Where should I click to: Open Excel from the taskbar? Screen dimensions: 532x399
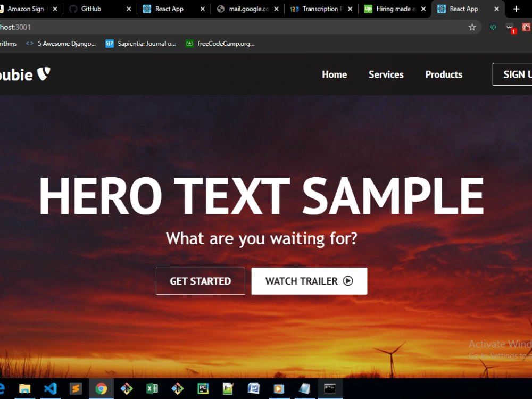(152, 388)
